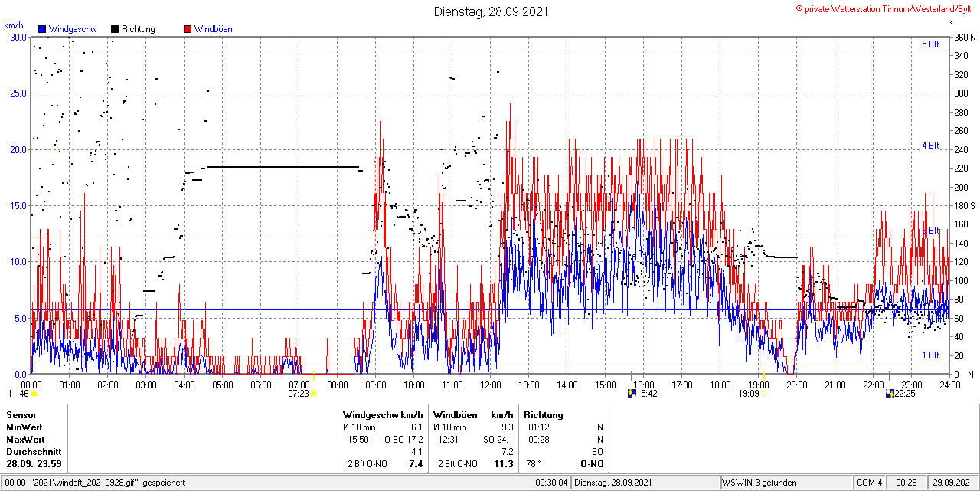Click the blue Windgeschw legend color square
Image resolution: width=980 pixels, height=491 pixels.
click(x=42, y=29)
